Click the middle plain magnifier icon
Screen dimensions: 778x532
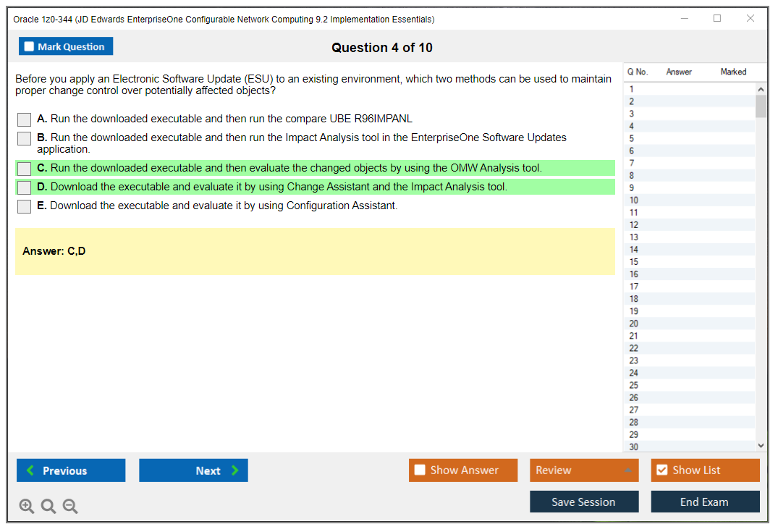tap(48, 506)
